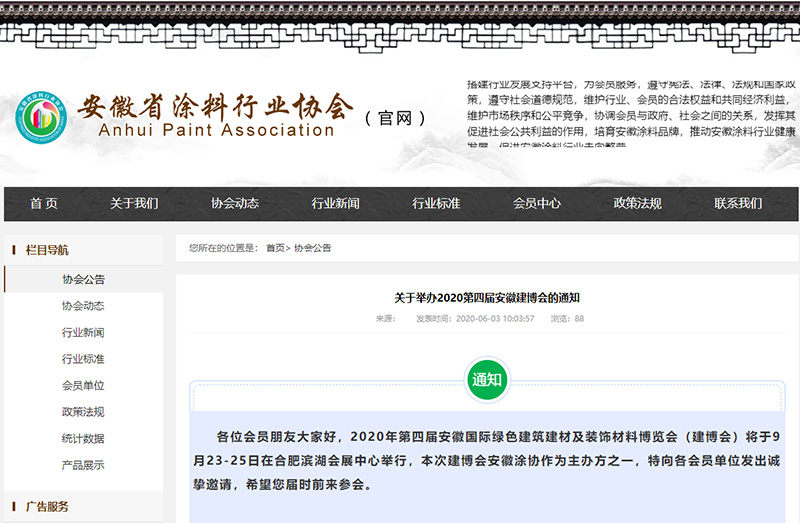Open 行业新闻 from the top navigation bar
This screenshot has height=523, width=800.
coord(336,203)
